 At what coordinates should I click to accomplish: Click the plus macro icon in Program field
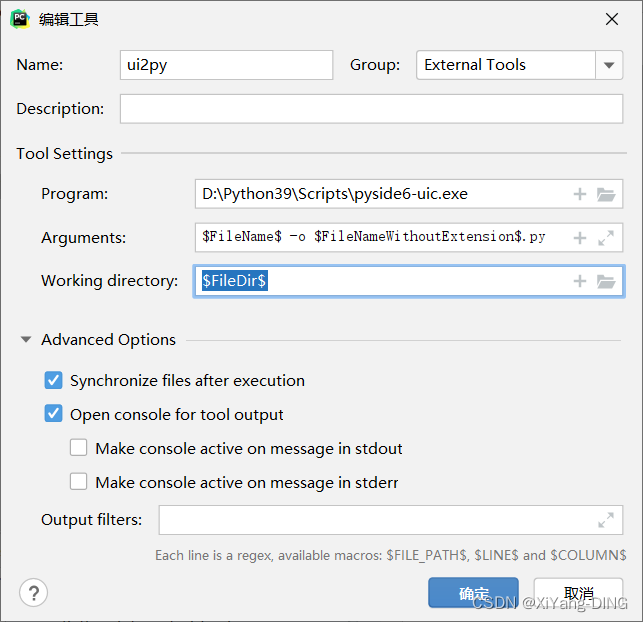pyautogui.click(x=580, y=194)
